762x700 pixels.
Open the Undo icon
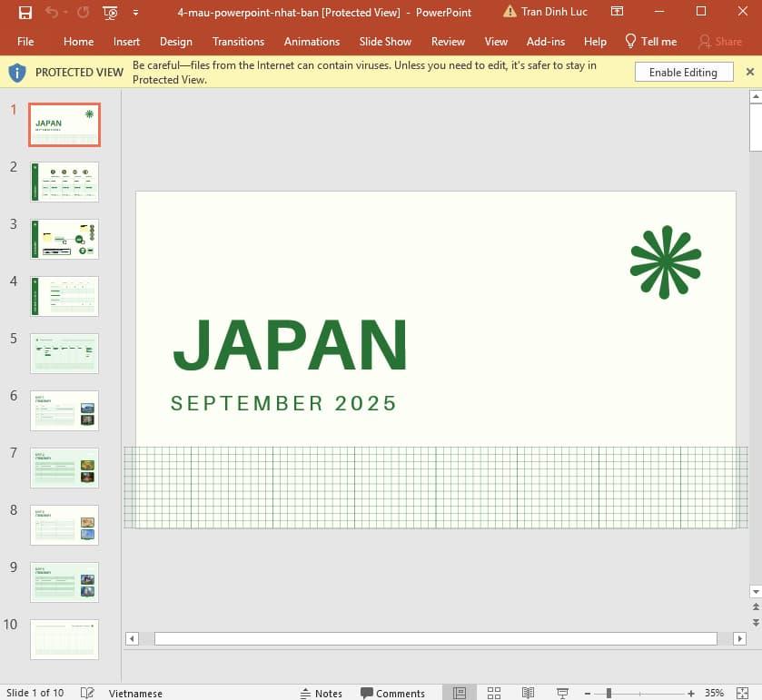point(52,13)
